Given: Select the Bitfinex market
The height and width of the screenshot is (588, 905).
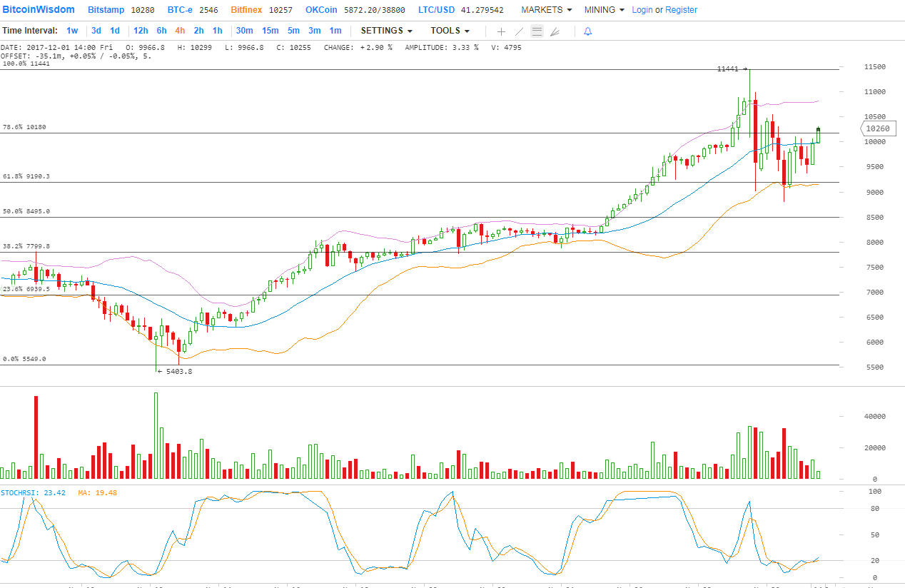Looking at the screenshot, I should (x=247, y=10).
